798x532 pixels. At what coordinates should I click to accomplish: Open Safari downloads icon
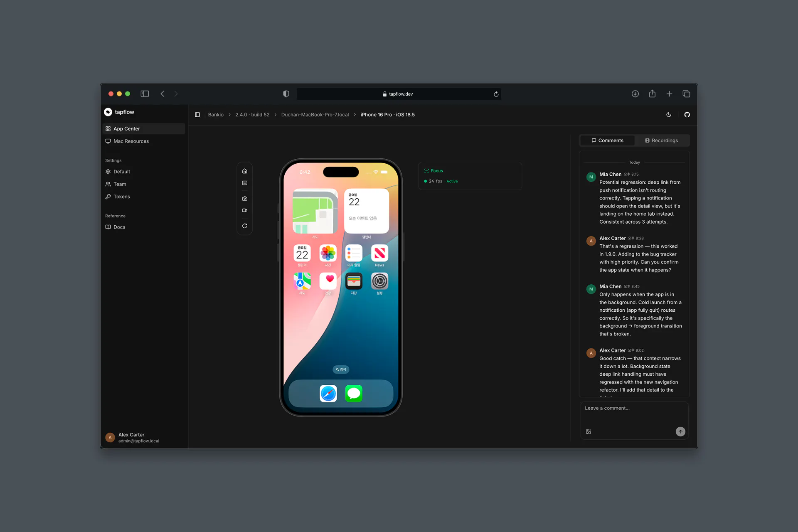pos(635,94)
